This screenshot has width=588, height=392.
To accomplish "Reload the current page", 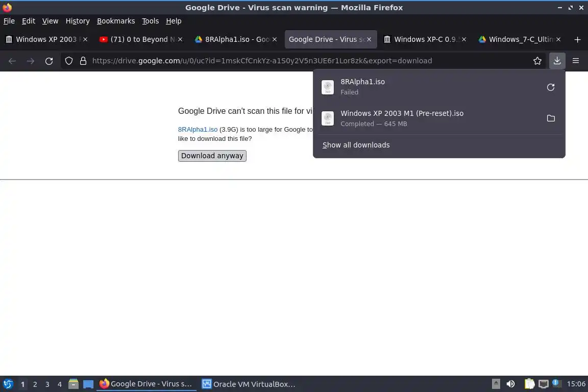I will tap(49, 61).
